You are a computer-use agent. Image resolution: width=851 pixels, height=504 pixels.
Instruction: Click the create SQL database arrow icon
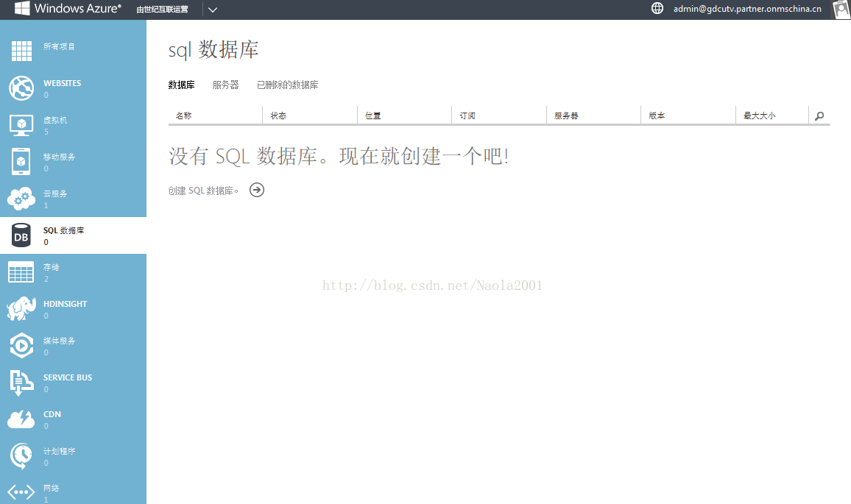[257, 190]
